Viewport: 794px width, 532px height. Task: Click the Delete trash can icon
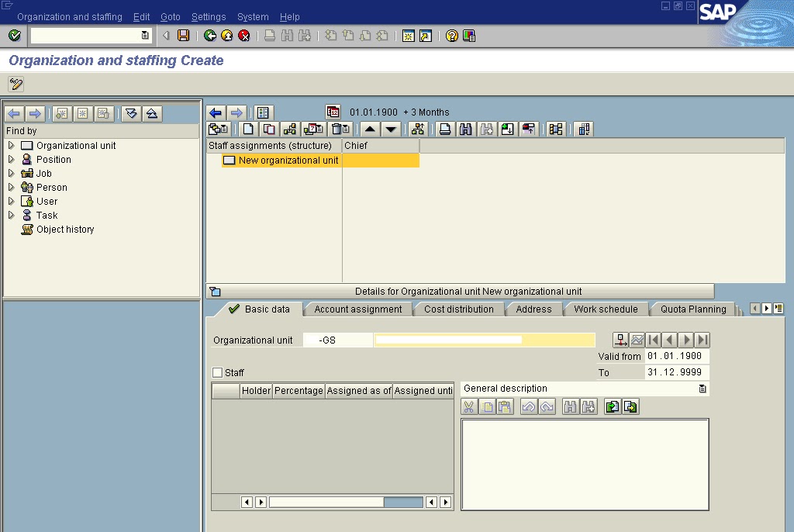(x=340, y=130)
